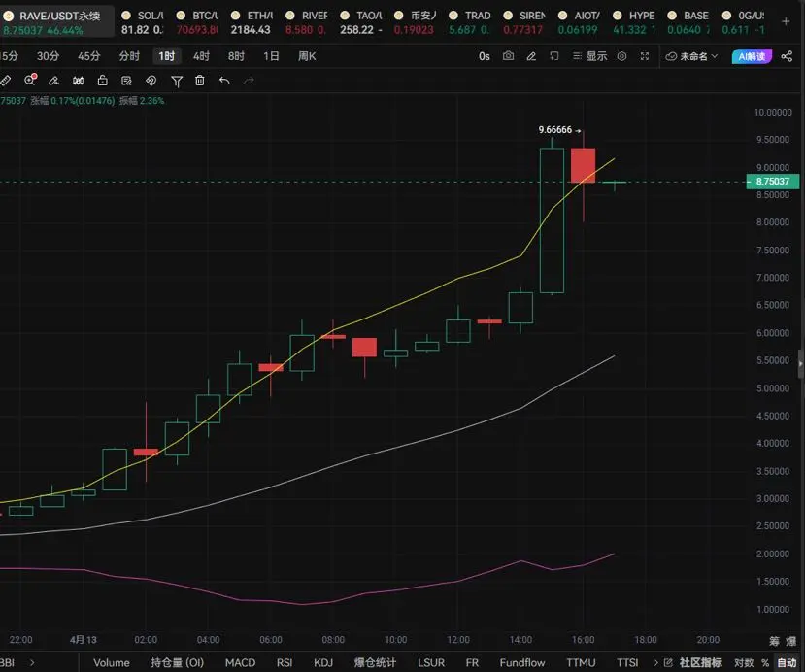This screenshot has height=672, width=805.
Task: Take a chart screenshot with camera icon
Action: click(508, 56)
